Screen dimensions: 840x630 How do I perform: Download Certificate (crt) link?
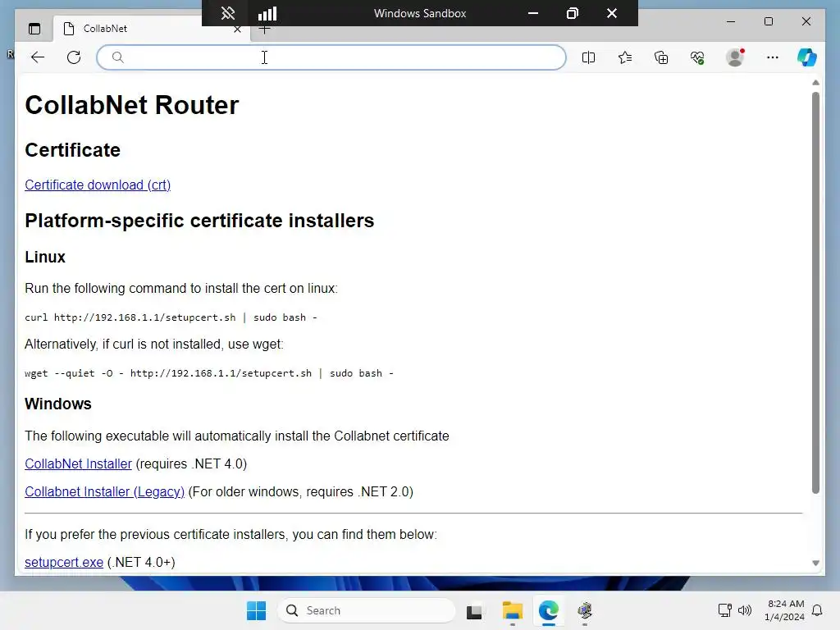pyautogui.click(x=98, y=185)
